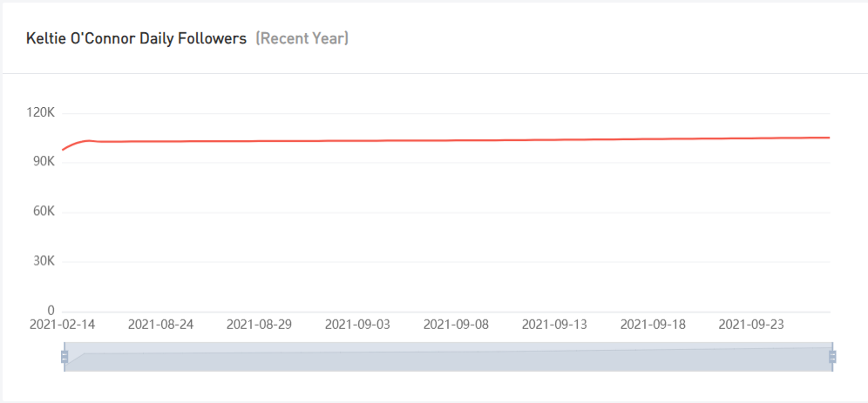The image size is (868, 403).
Task: Pick the 2021-09-03 x-axis label
Action: click(357, 325)
